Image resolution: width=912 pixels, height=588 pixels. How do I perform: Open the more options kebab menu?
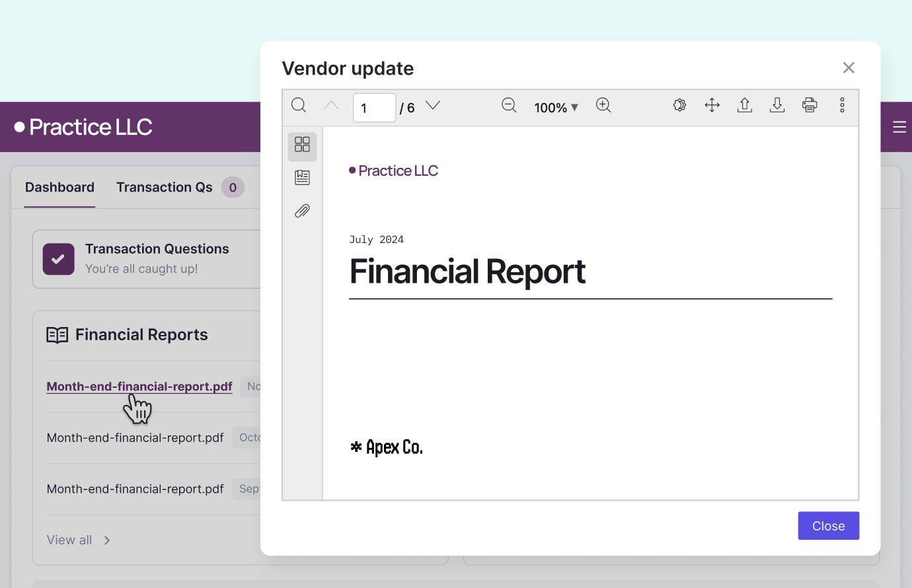point(842,105)
